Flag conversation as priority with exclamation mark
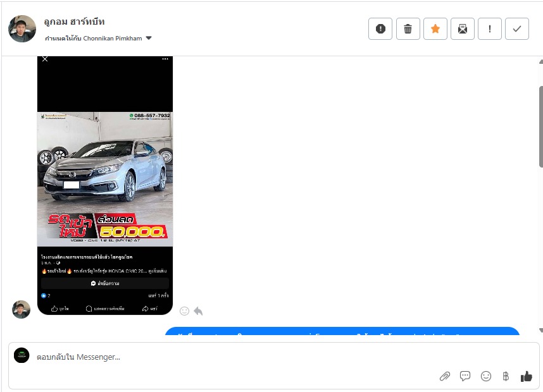Screen dimensions: 543x392 pyautogui.click(x=490, y=28)
